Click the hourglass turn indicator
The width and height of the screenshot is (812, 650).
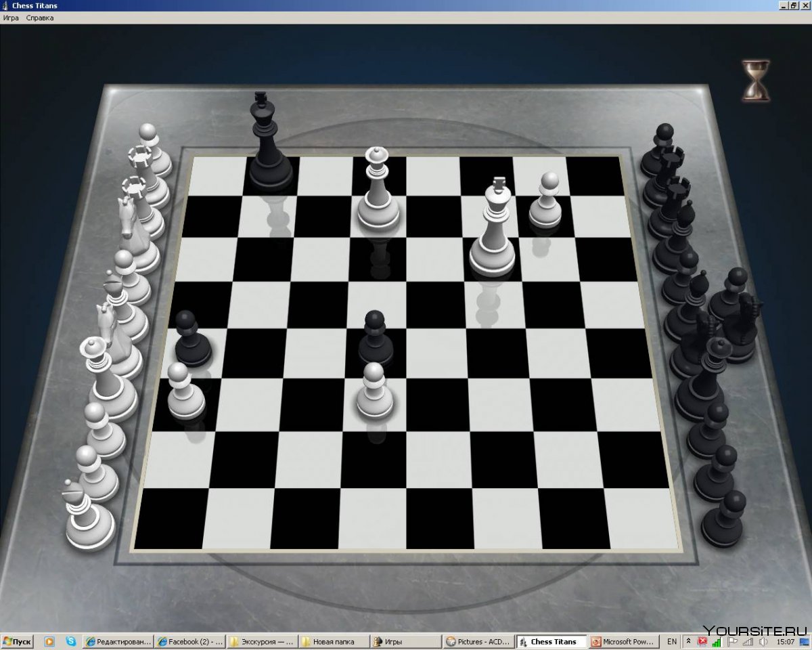click(x=756, y=81)
